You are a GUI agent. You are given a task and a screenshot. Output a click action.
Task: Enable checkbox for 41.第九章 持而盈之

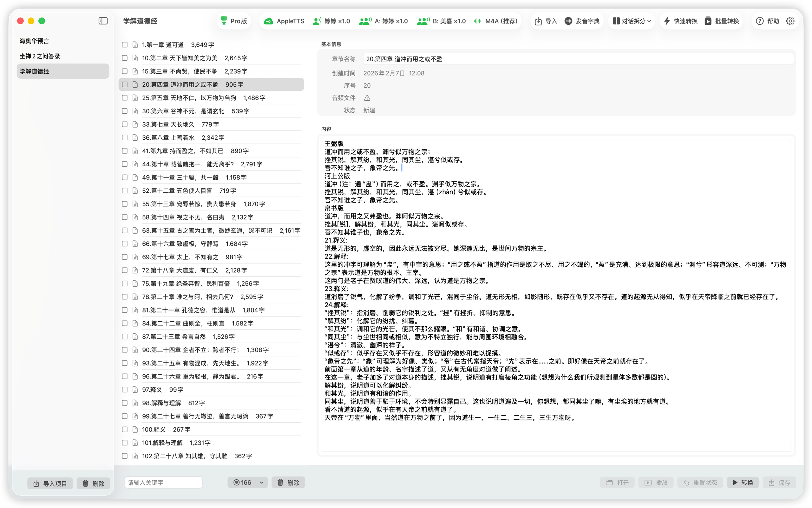[x=125, y=151]
